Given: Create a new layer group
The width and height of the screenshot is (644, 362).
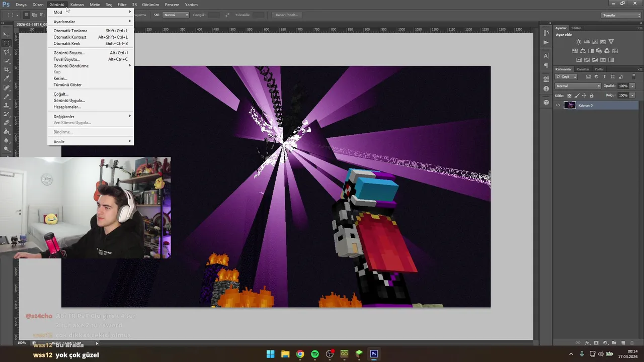Looking at the screenshot, I should [614, 343].
